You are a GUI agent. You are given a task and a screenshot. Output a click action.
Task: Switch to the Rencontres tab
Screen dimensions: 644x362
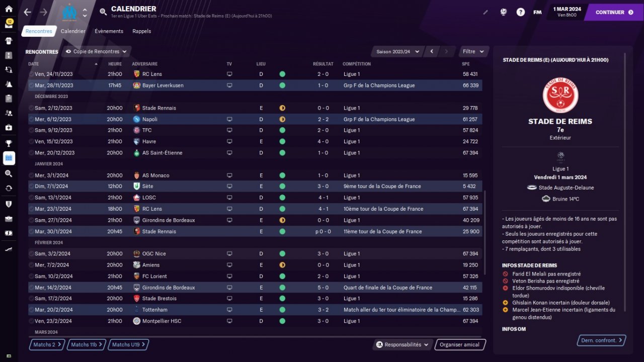(39, 31)
